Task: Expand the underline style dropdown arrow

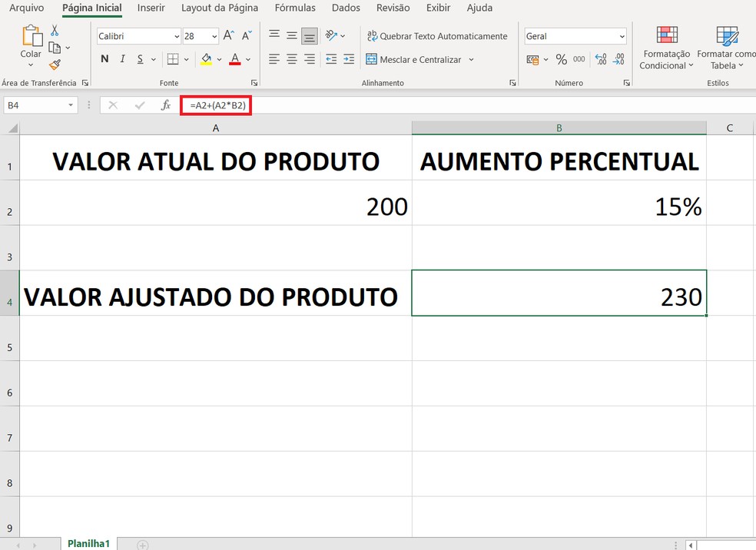Action: [x=154, y=59]
